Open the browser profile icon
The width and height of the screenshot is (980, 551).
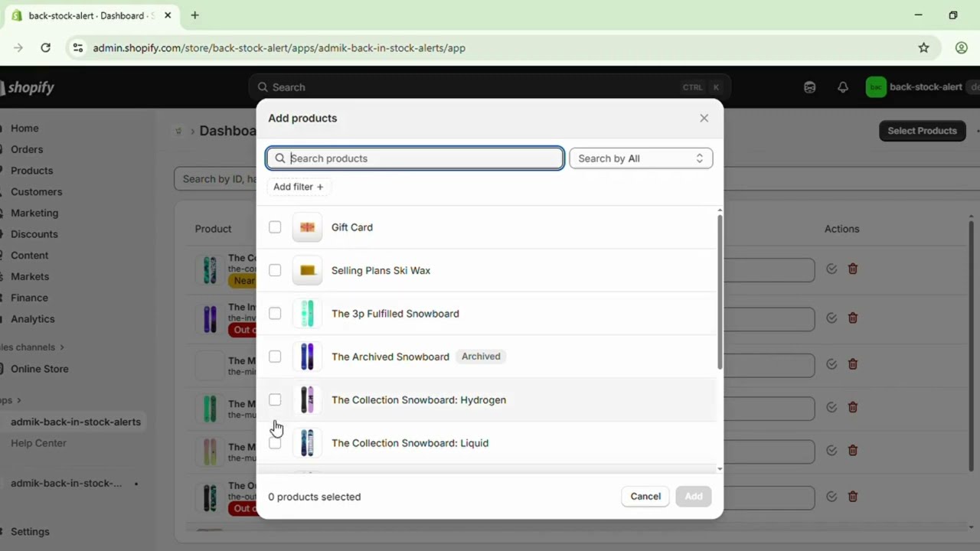pyautogui.click(x=962, y=47)
